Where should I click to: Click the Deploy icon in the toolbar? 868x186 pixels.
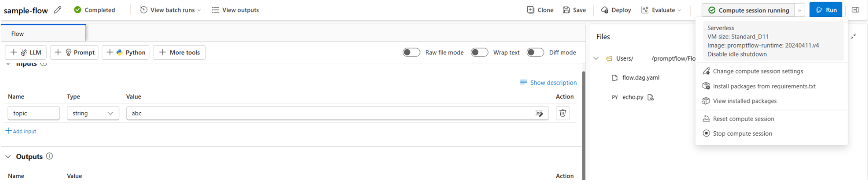point(605,10)
